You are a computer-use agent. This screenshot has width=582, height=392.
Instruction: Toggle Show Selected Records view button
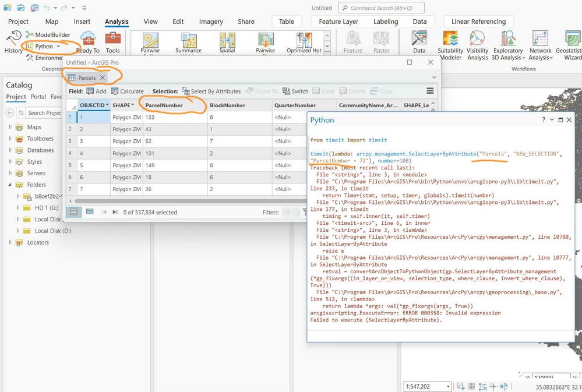(x=90, y=211)
